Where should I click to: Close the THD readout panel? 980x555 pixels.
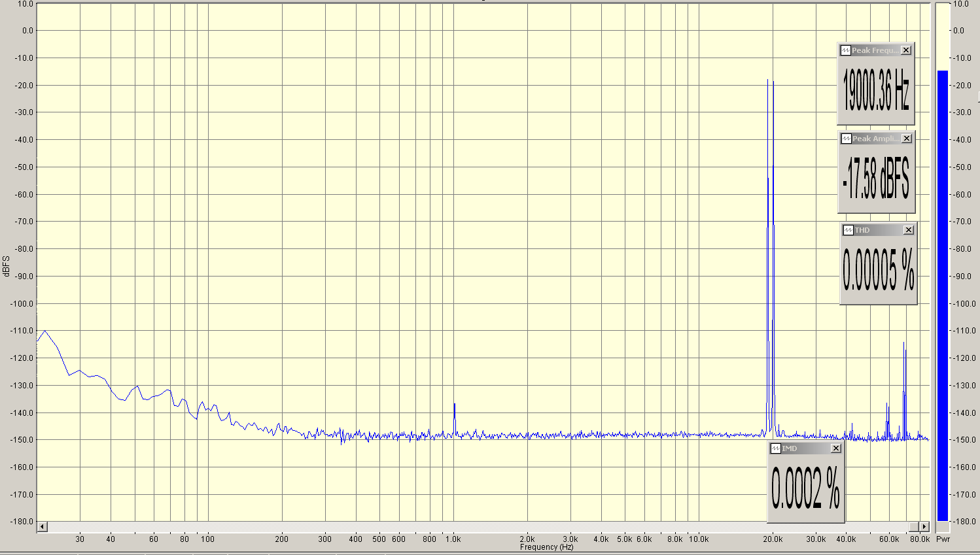point(909,230)
